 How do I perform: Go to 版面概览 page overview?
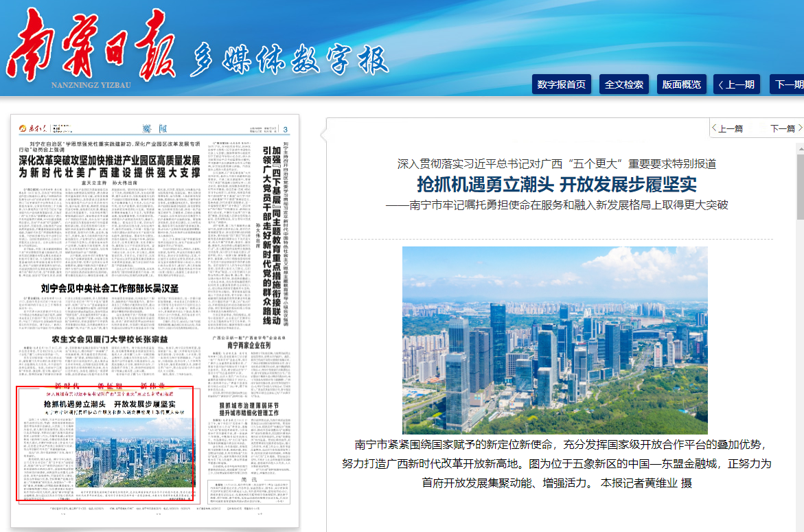click(682, 84)
